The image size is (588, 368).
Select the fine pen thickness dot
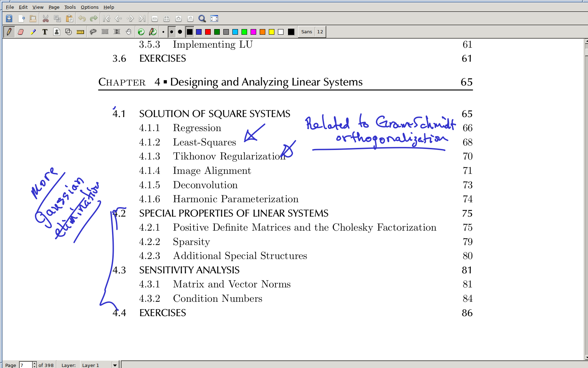pos(163,32)
